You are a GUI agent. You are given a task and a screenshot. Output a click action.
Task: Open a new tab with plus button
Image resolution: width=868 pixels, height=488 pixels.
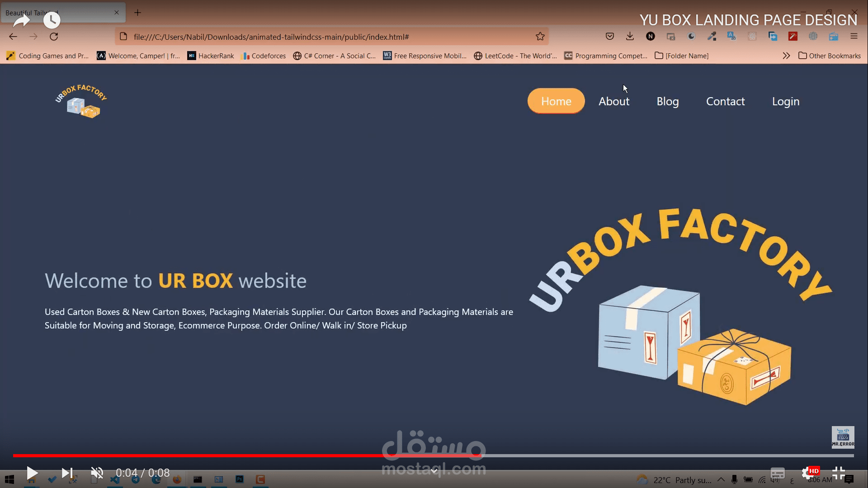[x=137, y=13]
